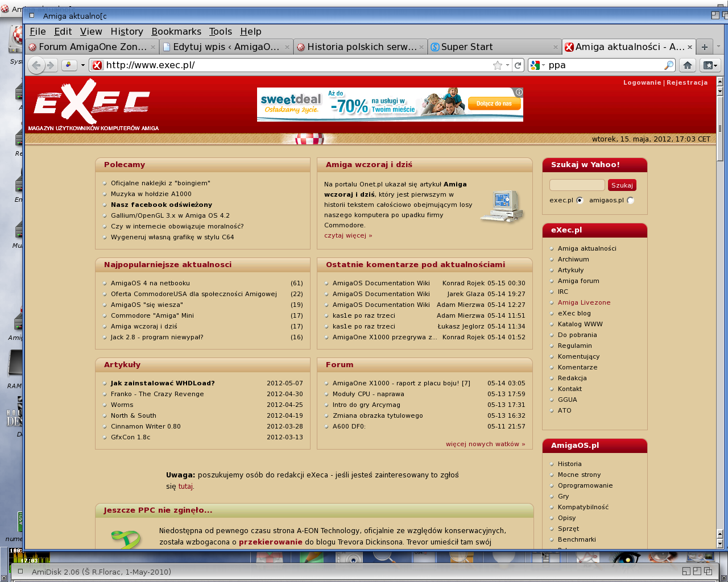728x582 pixels.
Task: Open forum thread 'Moduły CPU - naprawa'
Action: [369, 394]
